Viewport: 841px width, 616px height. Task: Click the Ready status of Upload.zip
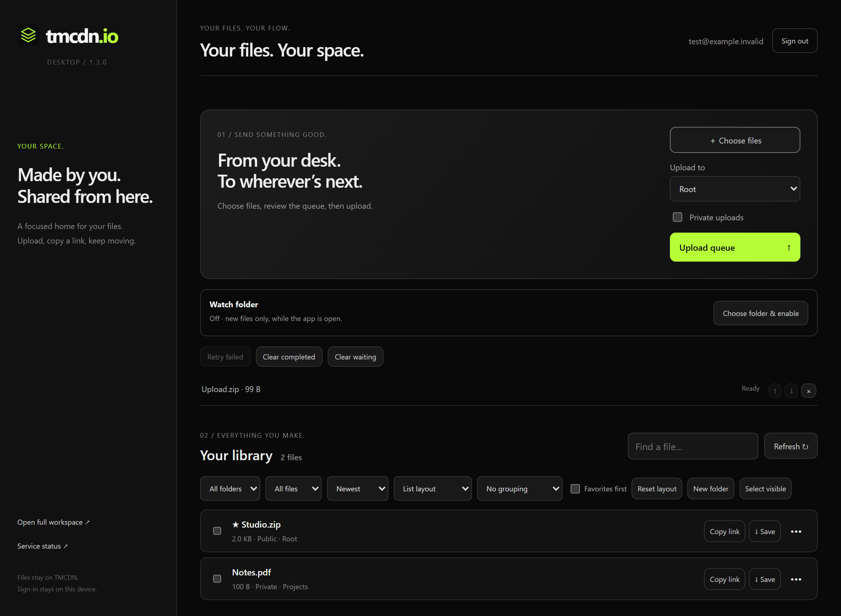pos(750,388)
